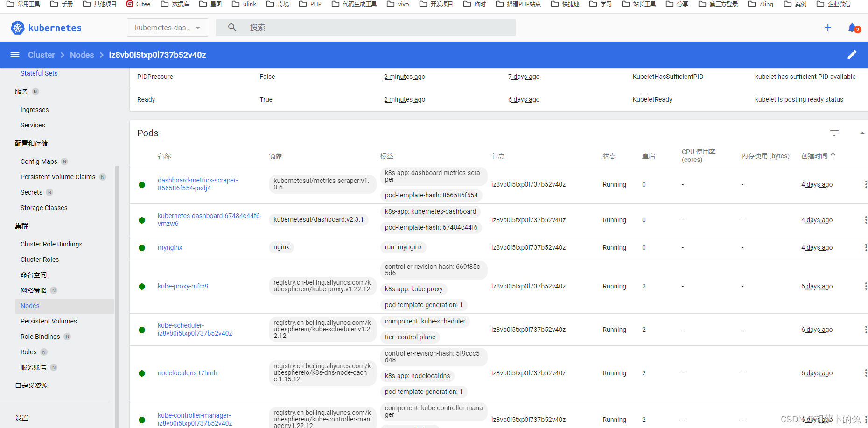The image size is (868, 428).
Task: Open 网络策略 in sidebar
Action: [34, 290]
